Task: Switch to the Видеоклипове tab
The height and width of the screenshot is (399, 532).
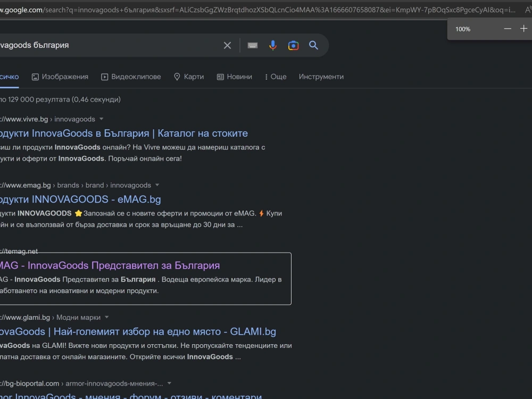Action: pyautogui.click(x=131, y=77)
